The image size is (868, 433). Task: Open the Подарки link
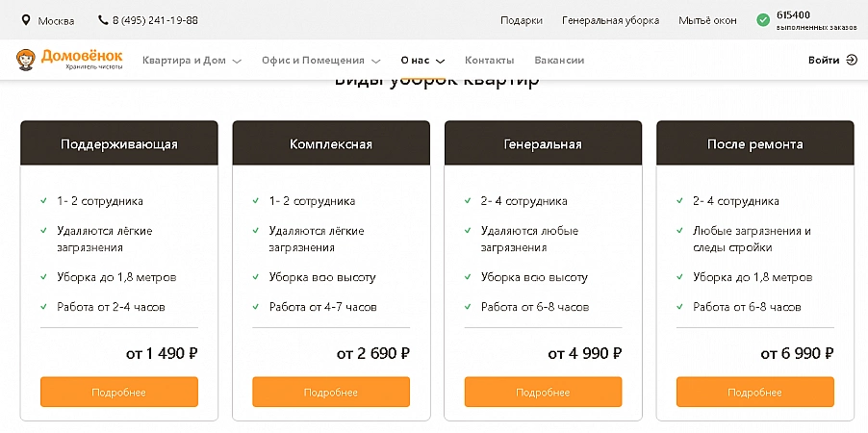(522, 20)
